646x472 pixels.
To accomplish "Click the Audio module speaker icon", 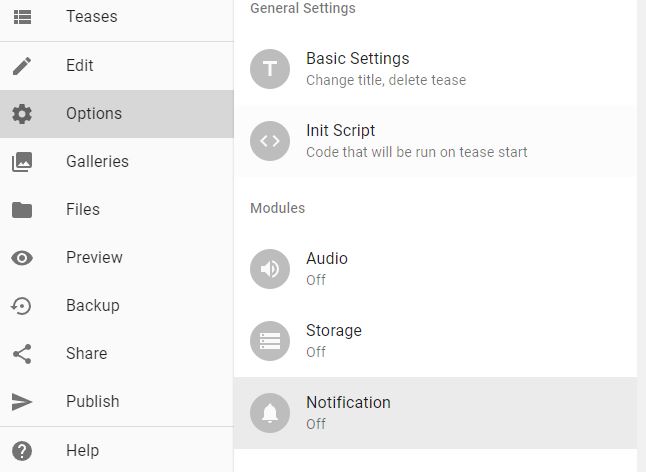I will point(270,269).
